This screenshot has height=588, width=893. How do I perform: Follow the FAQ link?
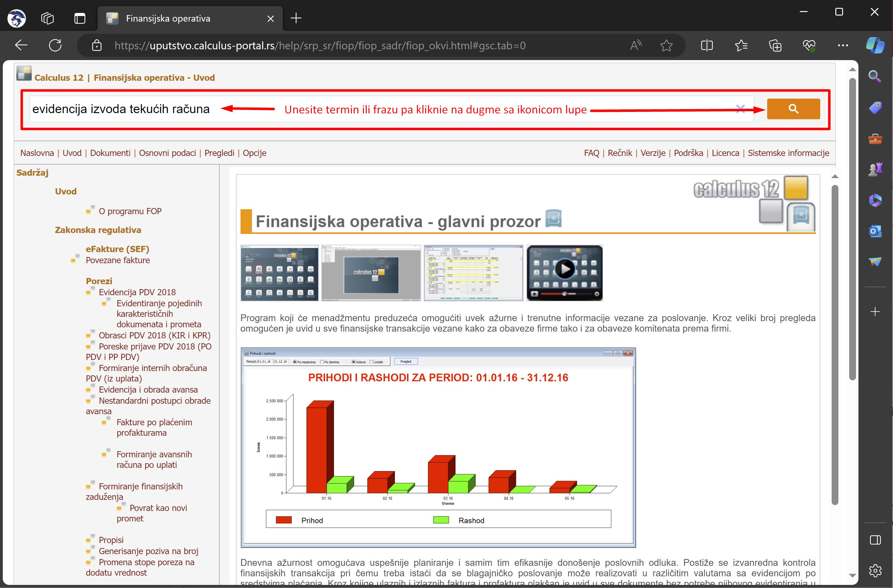[591, 153]
